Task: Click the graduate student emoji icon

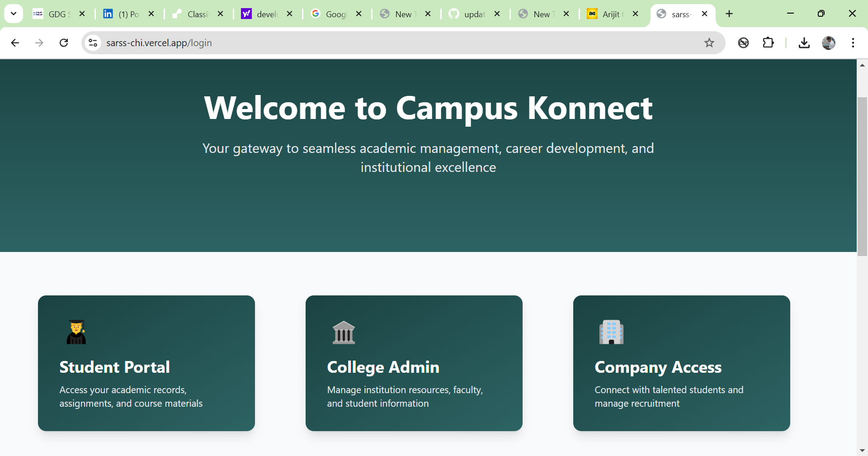Action: coord(76,332)
